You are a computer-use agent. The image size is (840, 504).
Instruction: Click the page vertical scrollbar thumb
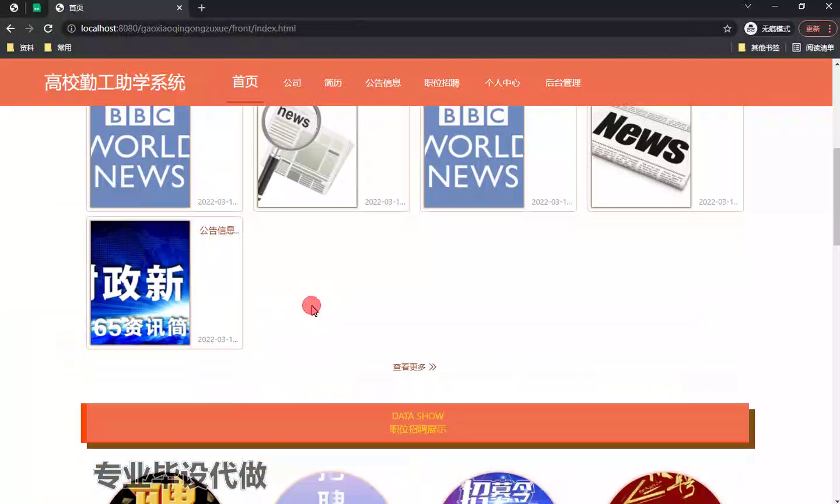[x=836, y=197]
